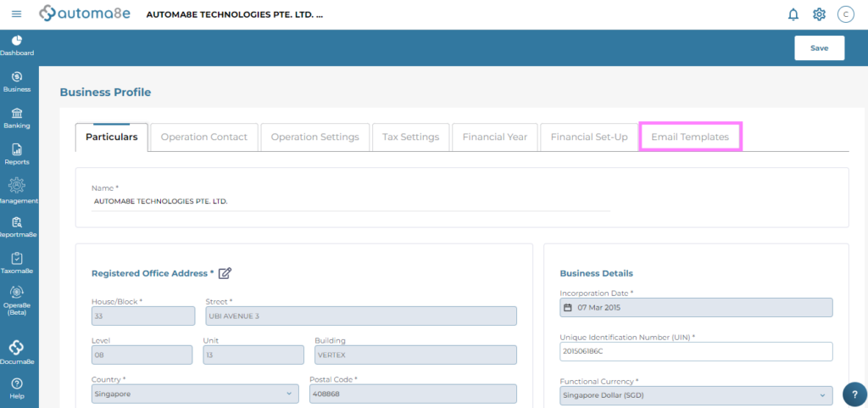This screenshot has height=408, width=868.
Task: Click the Street field
Action: click(x=361, y=316)
